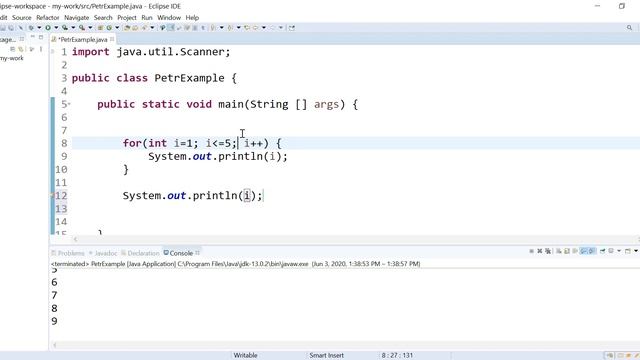Click the toolbar Search flashlight icon

[144, 28]
